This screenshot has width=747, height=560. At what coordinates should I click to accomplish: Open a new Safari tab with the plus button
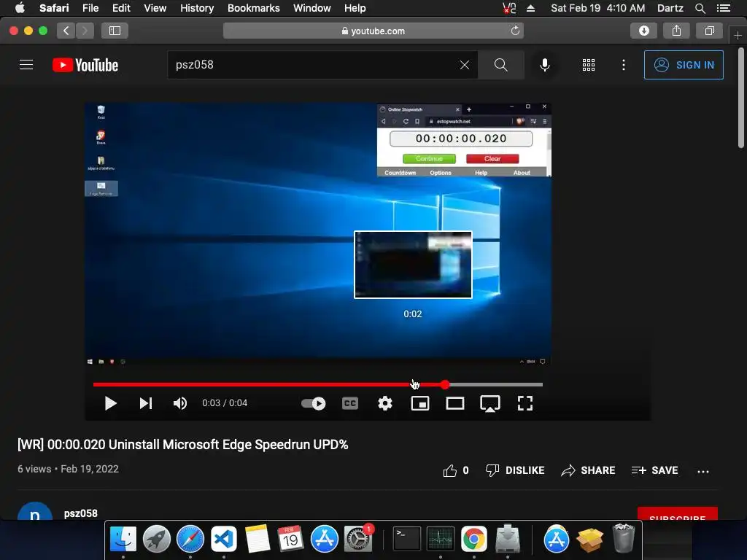click(x=738, y=35)
